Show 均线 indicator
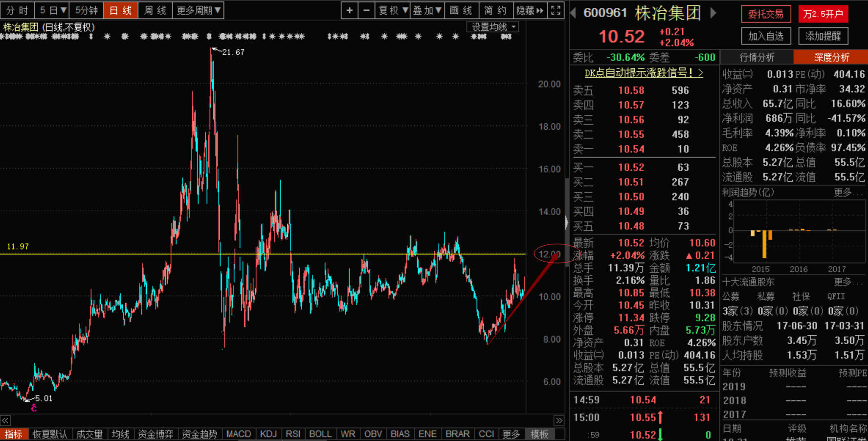This screenshot has height=441, width=868. pyautogui.click(x=120, y=434)
